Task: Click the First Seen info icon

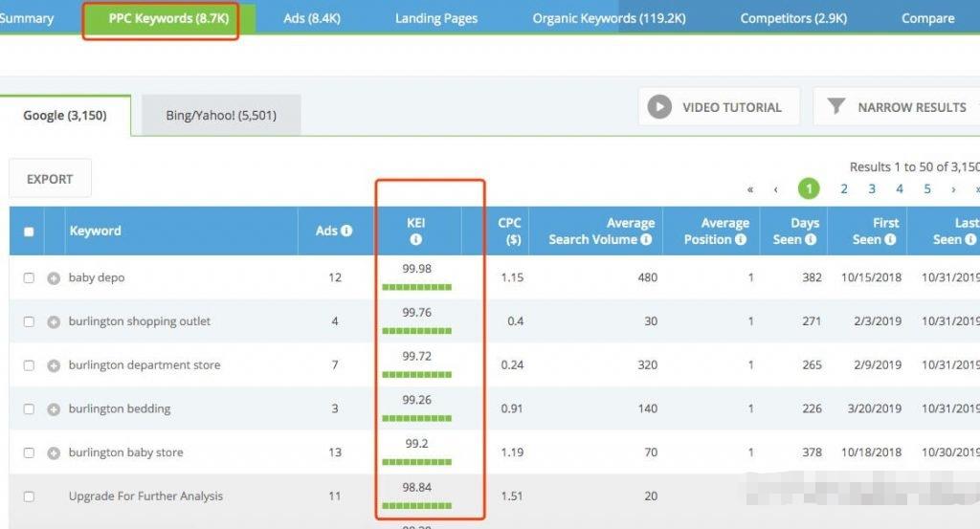Action: 891,239
